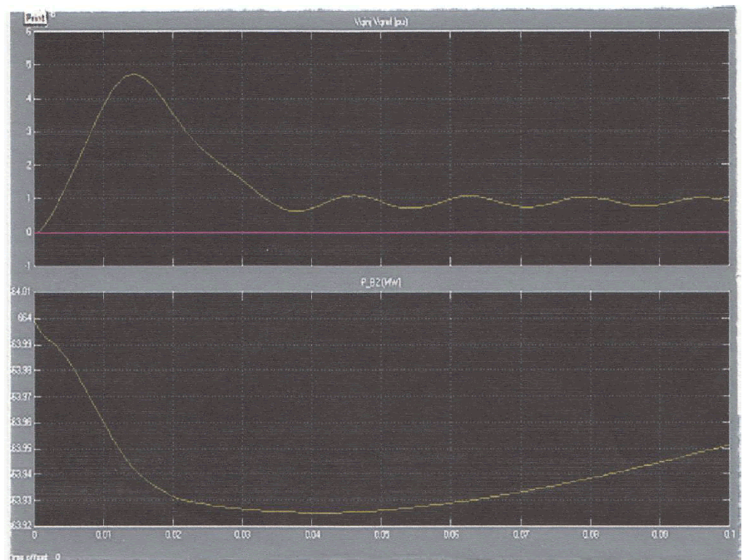Click the 64.01 y-axis label

22,292
